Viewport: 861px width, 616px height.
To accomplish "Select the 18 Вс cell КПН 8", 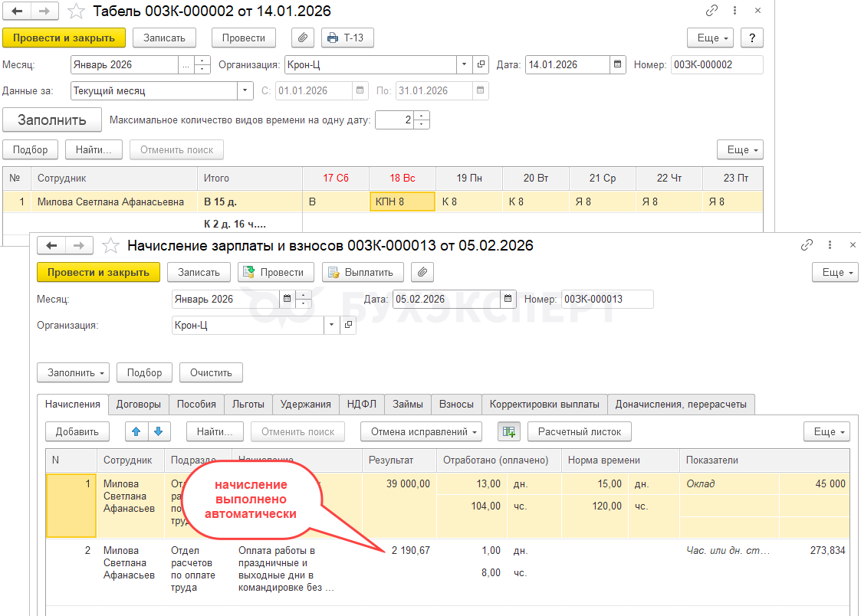I will [x=402, y=202].
